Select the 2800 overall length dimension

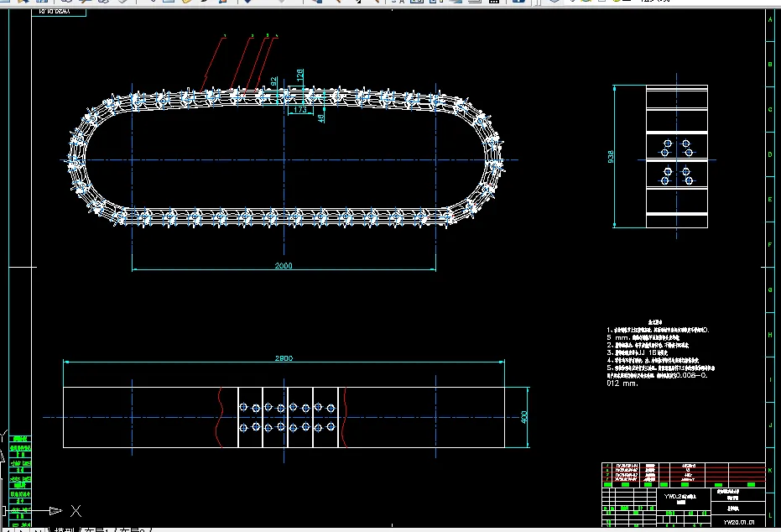[284, 358]
